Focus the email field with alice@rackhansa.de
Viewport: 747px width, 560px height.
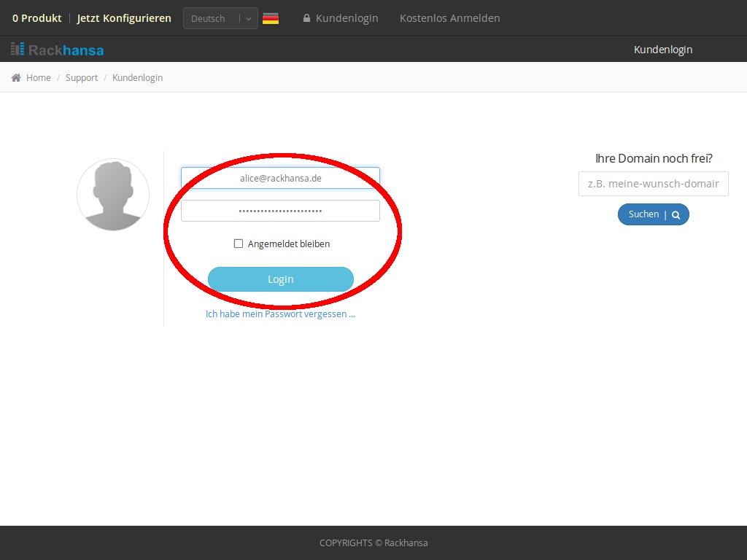coord(280,178)
